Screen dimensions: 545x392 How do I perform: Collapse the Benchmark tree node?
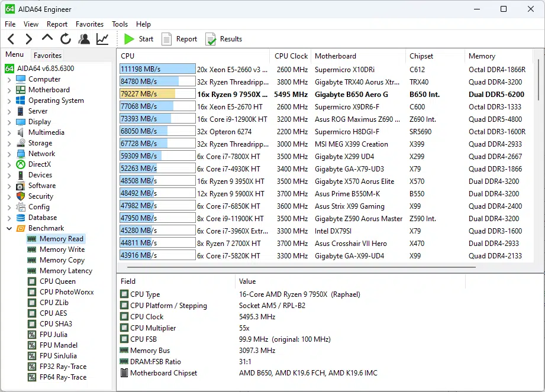(9, 228)
